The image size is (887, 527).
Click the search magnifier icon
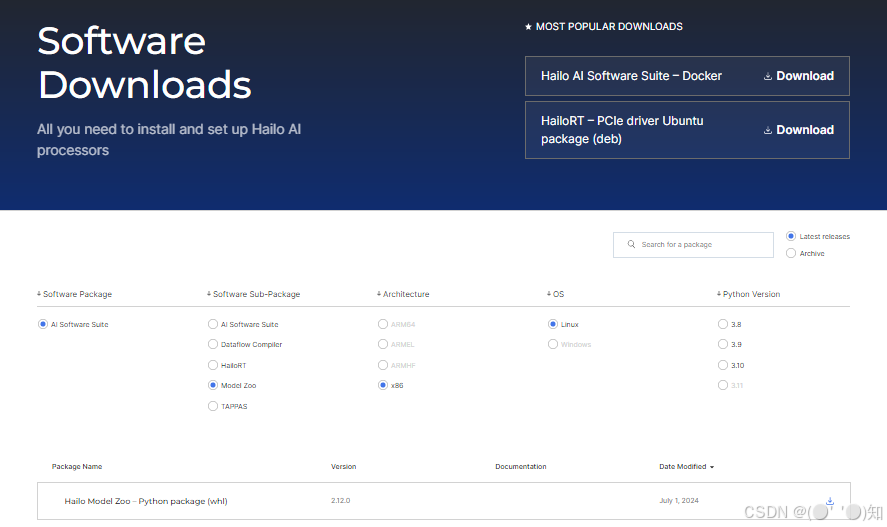pos(631,244)
